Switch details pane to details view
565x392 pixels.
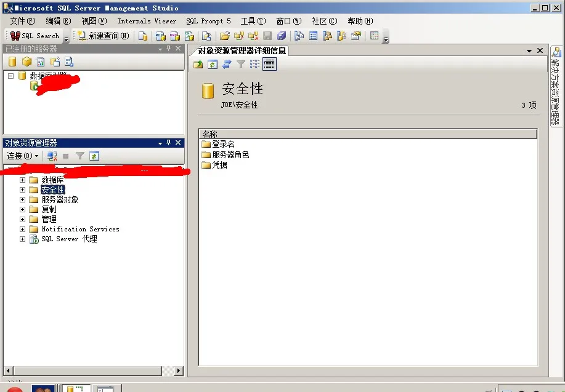(x=269, y=65)
